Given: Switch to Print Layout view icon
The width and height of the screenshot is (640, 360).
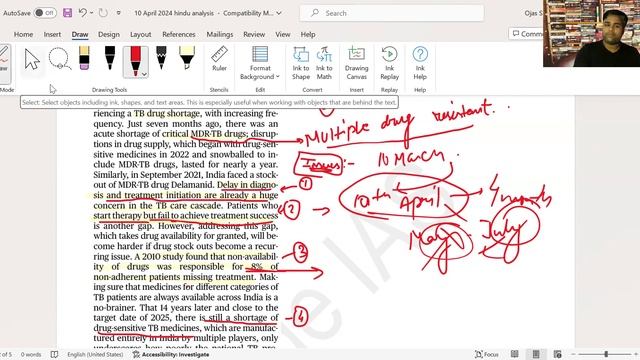Looking at the screenshot, I should pos(536,354).
